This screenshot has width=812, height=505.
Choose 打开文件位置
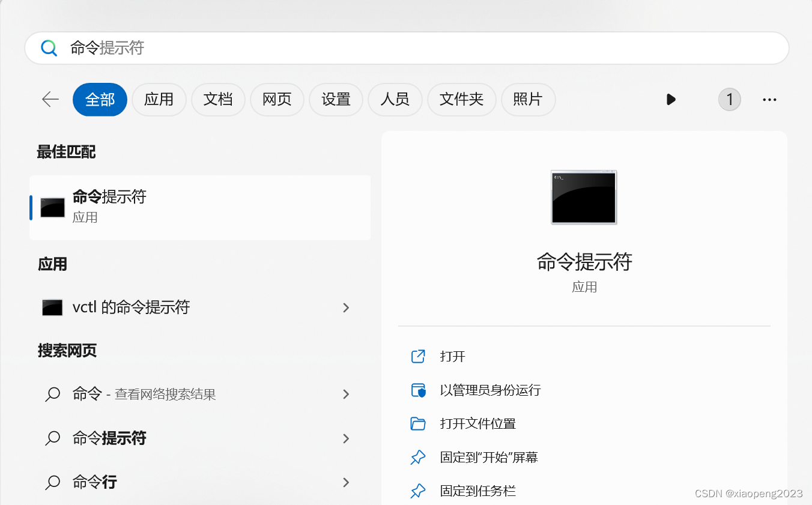pyautogui.click(x=478, y=424)
